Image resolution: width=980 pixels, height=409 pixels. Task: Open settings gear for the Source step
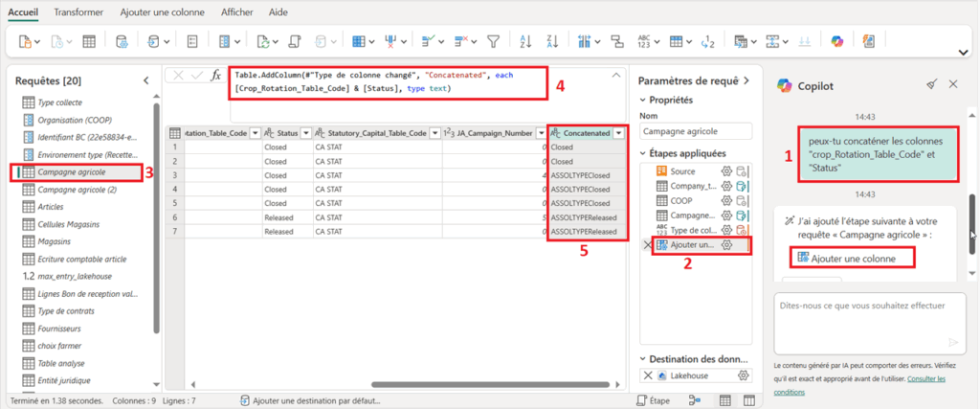click(x=726, y=170)
